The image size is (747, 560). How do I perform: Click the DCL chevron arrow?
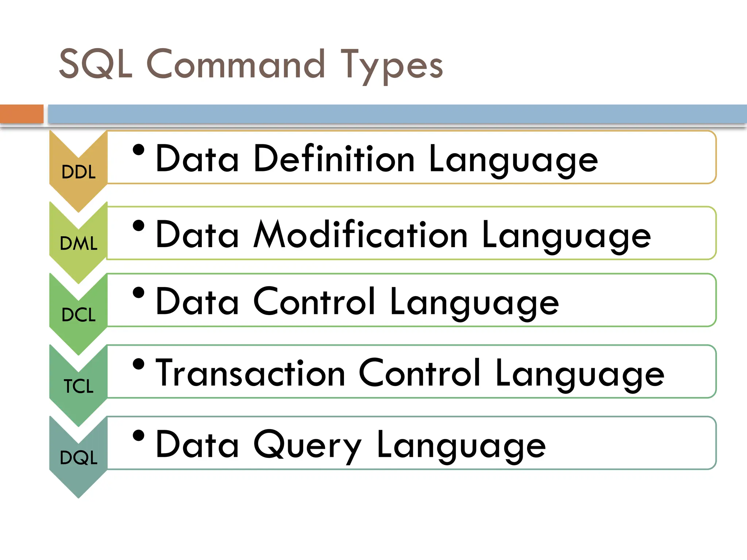coord(78,315)
